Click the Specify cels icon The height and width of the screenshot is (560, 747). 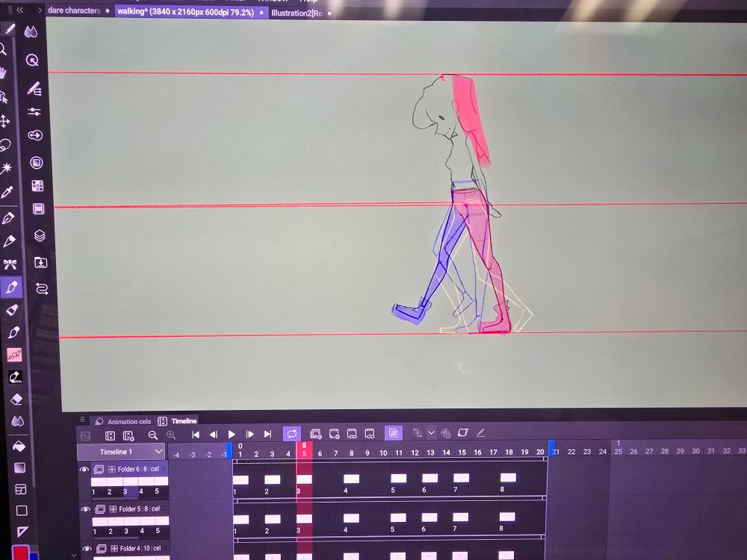352,433
